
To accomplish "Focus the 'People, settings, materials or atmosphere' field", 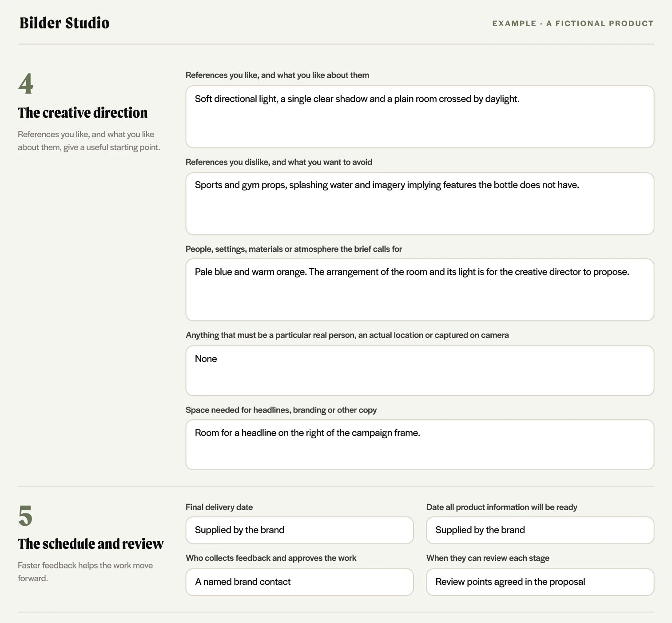I will point(420,290).
